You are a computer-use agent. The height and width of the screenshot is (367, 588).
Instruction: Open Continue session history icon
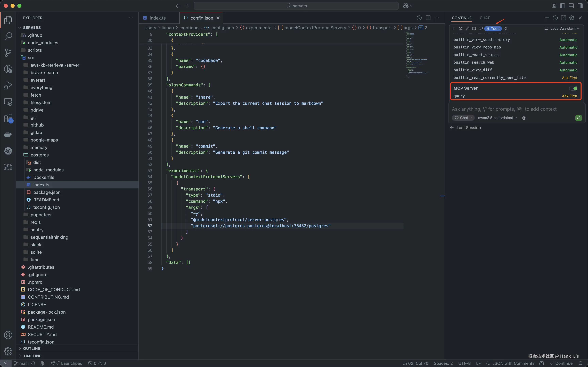click(555, 18)
